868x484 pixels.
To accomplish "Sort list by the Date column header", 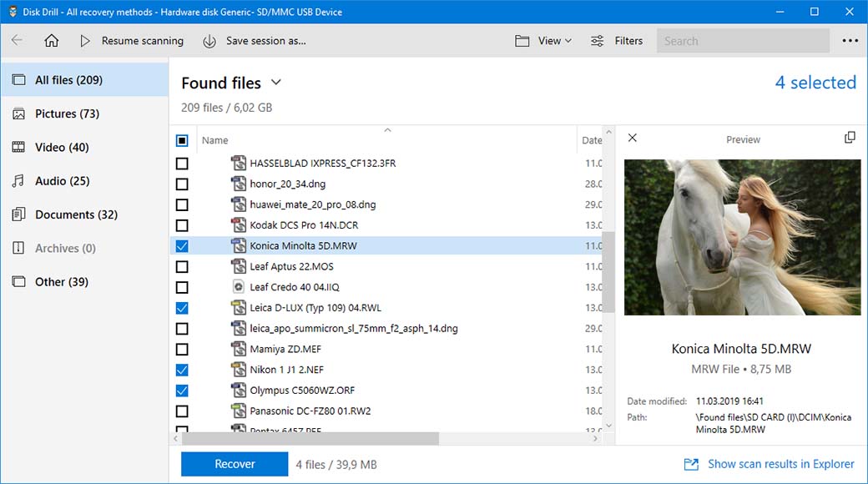I will 591,141.
